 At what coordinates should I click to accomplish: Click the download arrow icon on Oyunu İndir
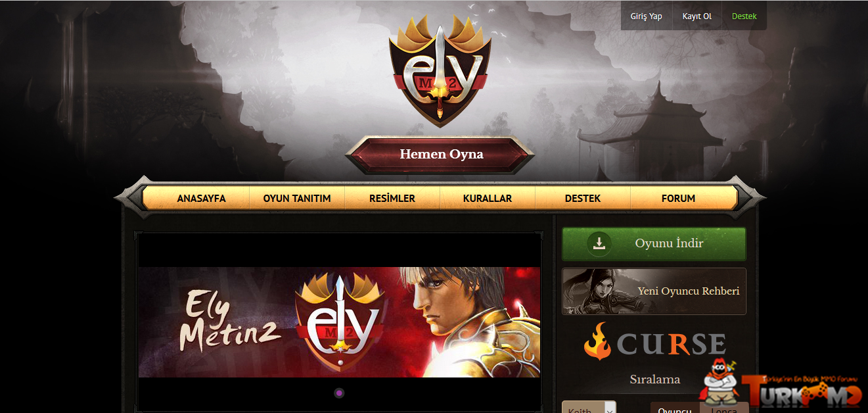pos(599,243)
